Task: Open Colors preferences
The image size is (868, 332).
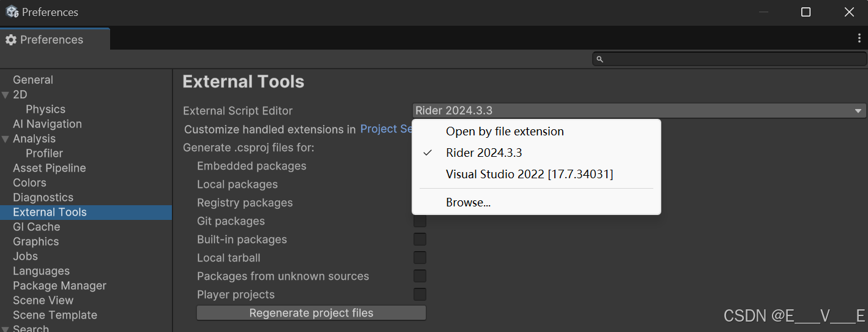Action: click(29, 183)
